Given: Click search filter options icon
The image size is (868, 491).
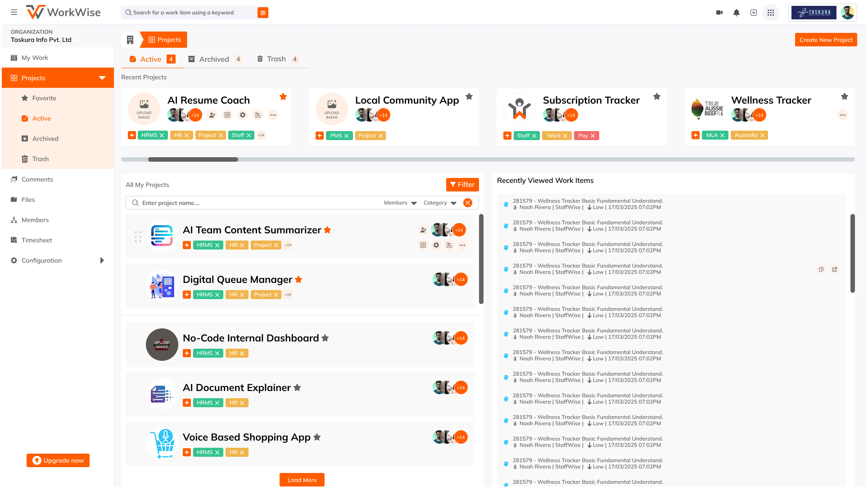Looking at the screenshot, I should click(263, 13).
